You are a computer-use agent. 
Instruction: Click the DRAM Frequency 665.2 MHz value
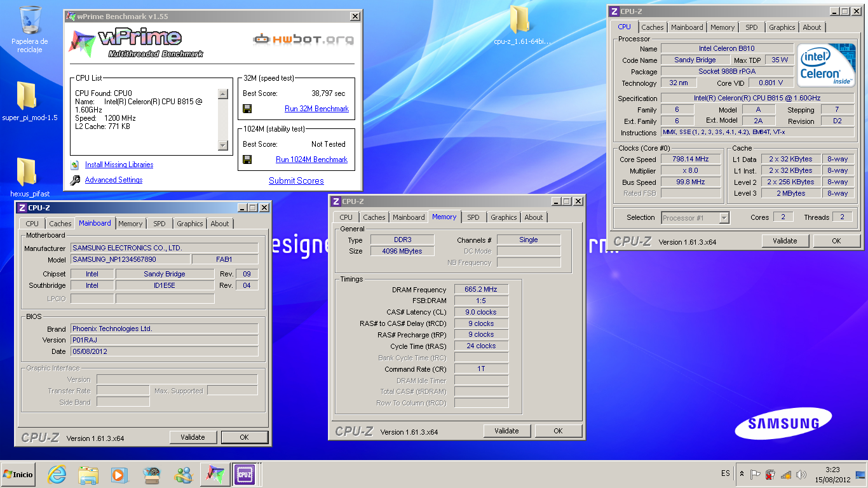(481, 289)
